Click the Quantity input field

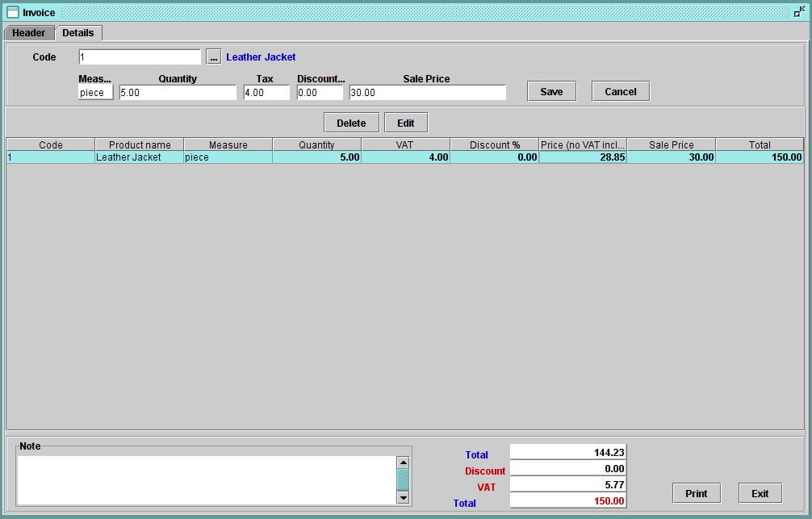point(178,92)
